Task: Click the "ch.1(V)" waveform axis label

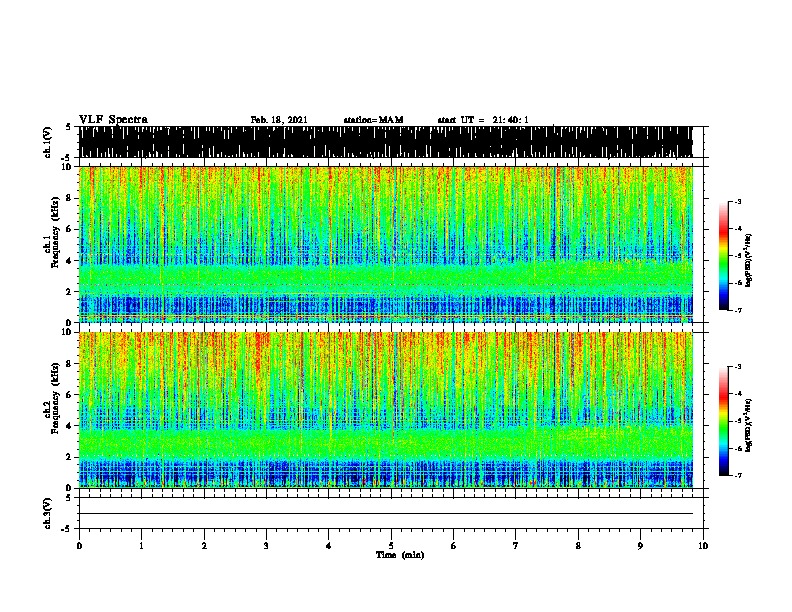Action: 48,142
